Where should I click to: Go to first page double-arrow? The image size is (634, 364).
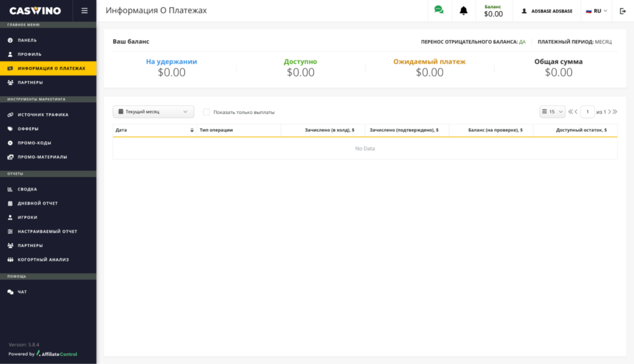pyautogui.click(x=570, y=112)
